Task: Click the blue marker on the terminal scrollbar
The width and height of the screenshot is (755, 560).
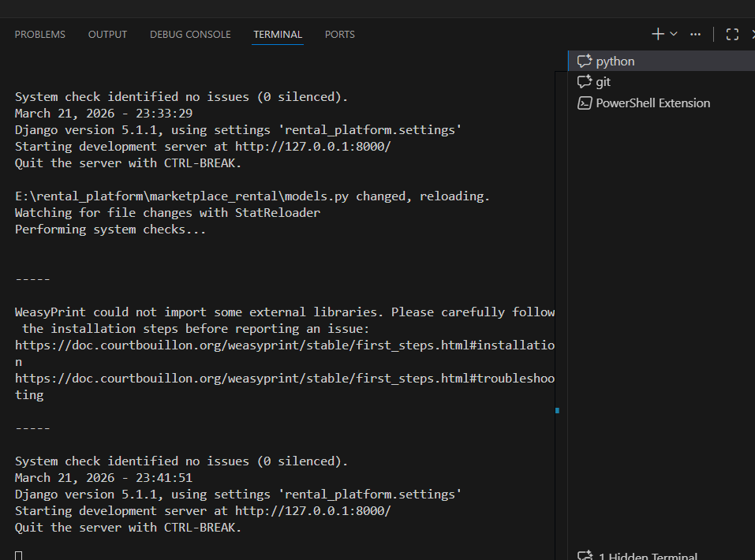Action: click(x=557, y=410)
